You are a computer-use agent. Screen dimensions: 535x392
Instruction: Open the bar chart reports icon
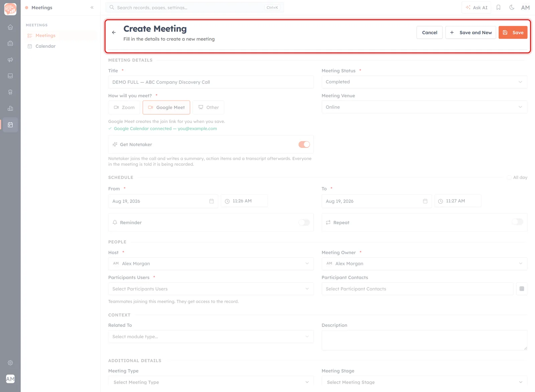coord(10,108)
